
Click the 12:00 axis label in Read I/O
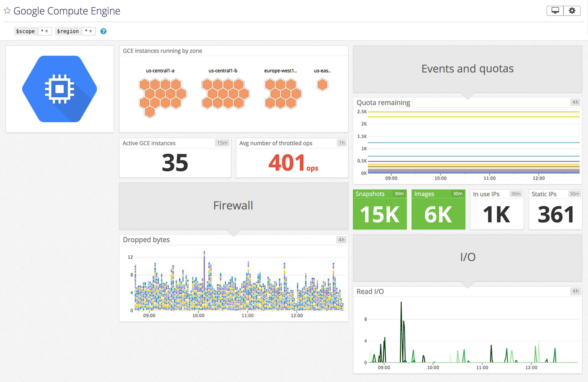point(531,368)
